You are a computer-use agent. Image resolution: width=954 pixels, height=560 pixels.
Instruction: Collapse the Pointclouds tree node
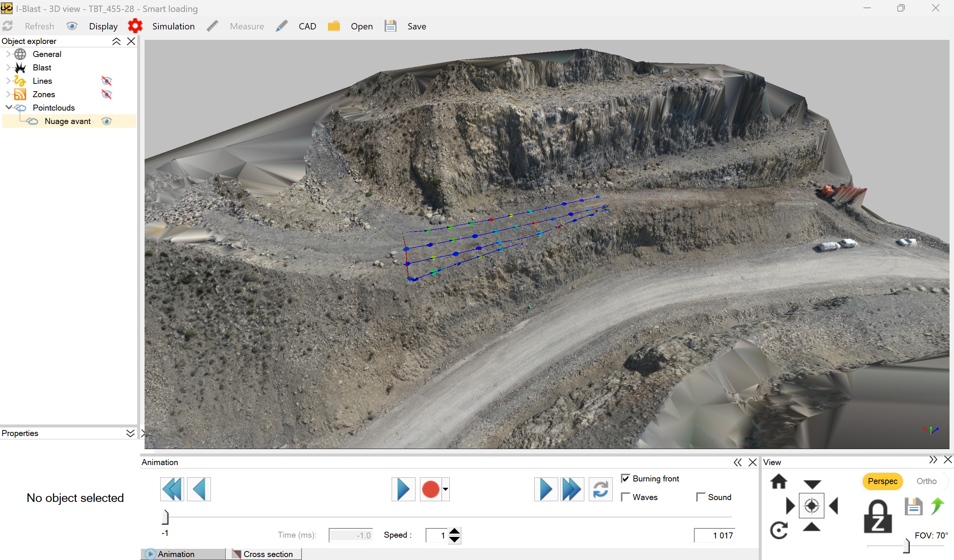[x=8, y=108]
